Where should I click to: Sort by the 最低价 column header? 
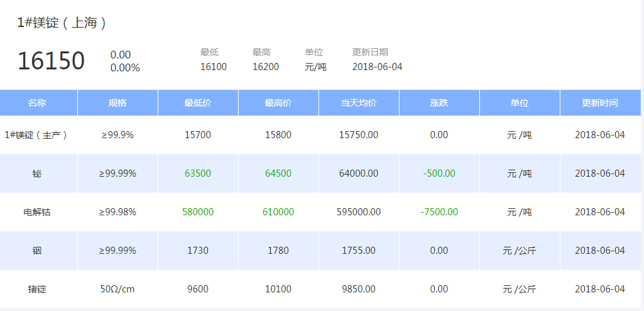pyautogui.click(x=198, y=103)
